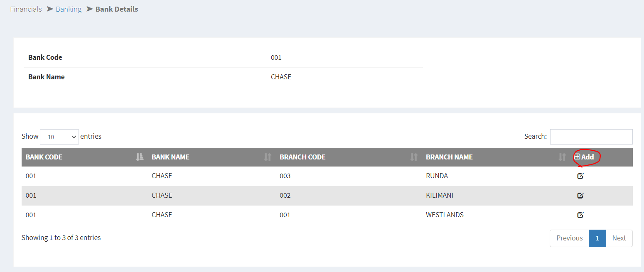Click the edit icon for RUNDA branch
Screen dimensions: 644x272
580,176
